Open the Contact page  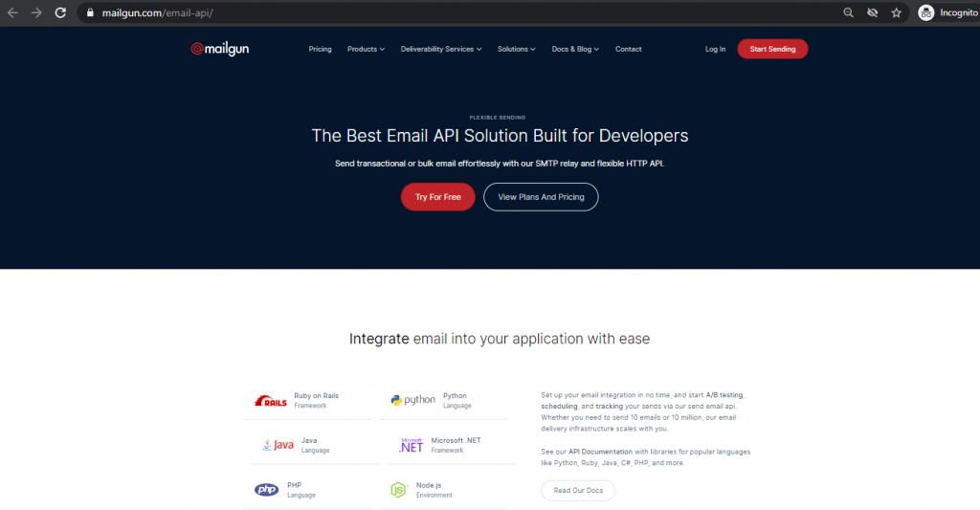point(628,49)
